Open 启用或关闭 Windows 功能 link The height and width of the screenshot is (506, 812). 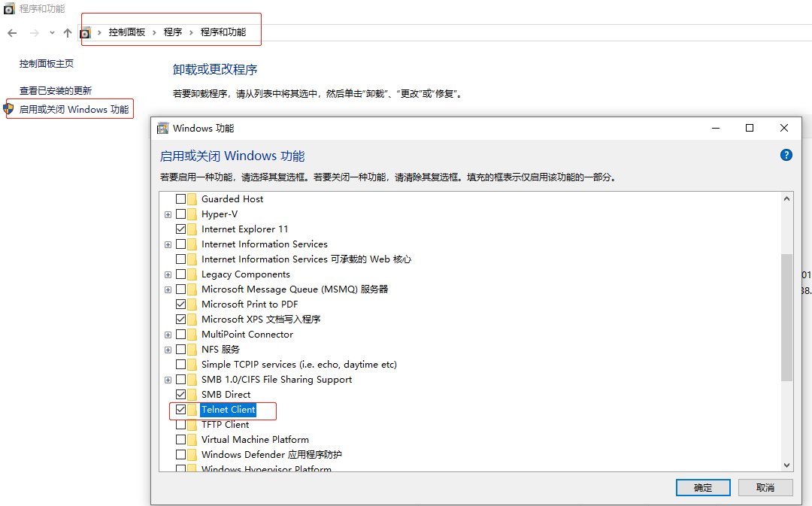74,109
